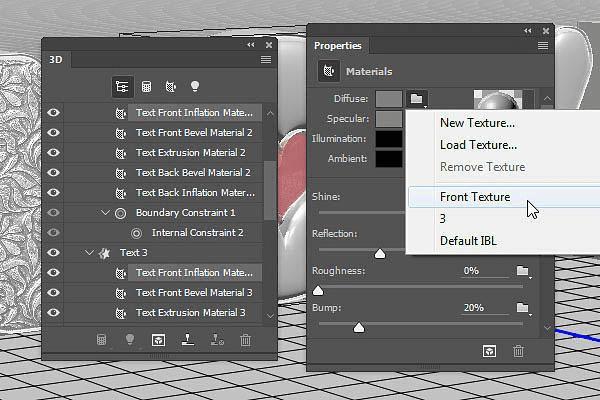Add new mesh in 3D panel footer
Screen dimensions: 600x400
point(101,340)
